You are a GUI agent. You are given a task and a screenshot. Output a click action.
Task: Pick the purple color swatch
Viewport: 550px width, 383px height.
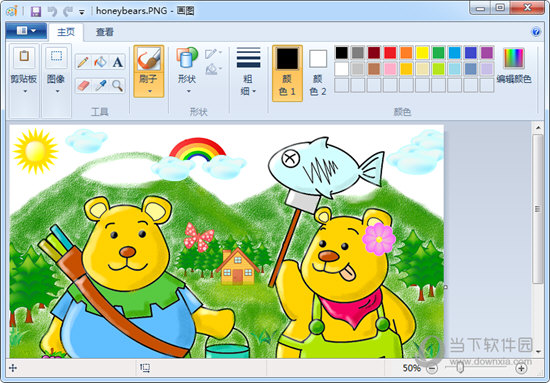(487, 53)
